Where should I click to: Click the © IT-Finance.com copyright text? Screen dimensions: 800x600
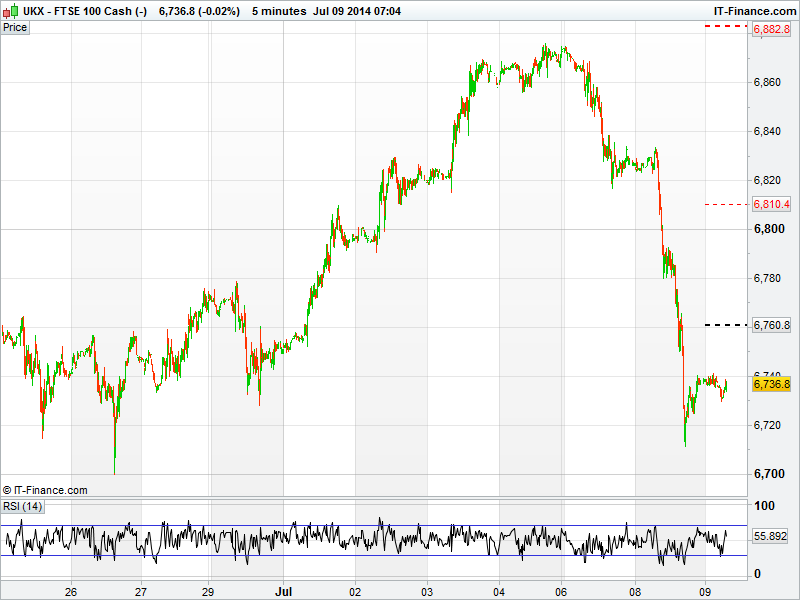point(45,490)
